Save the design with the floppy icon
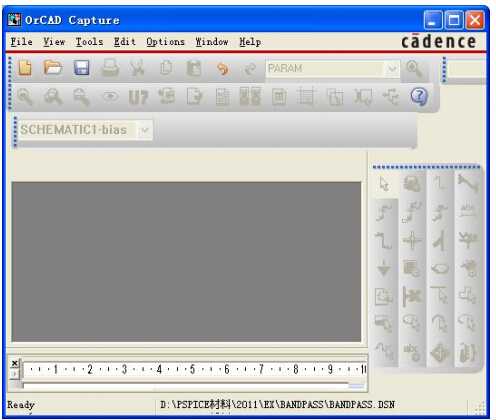The width and height of the screenshot is (496, 420). tap(81, 68)
